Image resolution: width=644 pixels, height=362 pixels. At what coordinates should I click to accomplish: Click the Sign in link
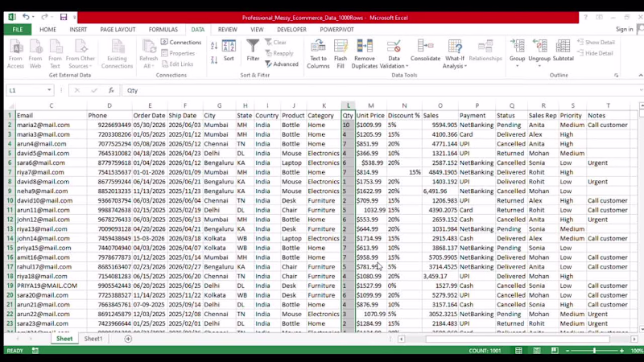[625, 29]
